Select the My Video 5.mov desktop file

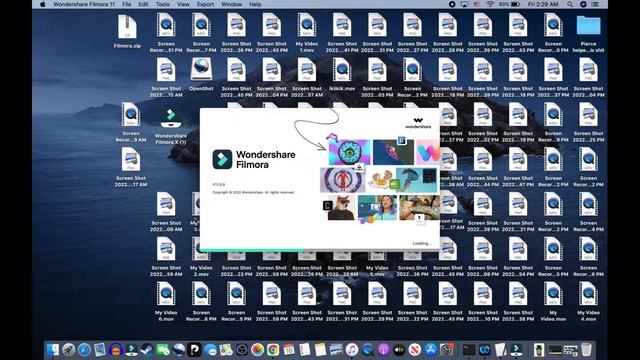click(x=377, y=255)
